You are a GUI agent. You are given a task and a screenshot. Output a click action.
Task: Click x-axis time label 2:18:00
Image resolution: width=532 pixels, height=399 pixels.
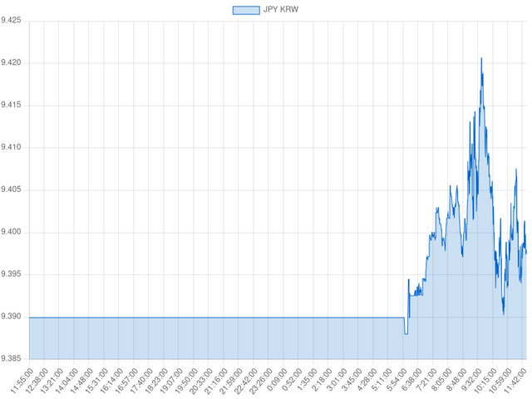tap(322, 379)
